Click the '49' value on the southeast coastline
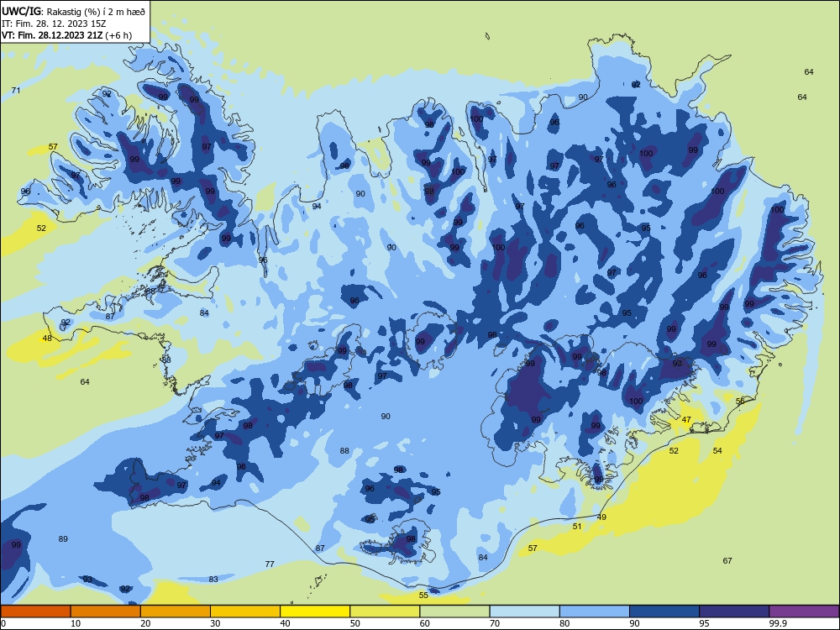 601,517
